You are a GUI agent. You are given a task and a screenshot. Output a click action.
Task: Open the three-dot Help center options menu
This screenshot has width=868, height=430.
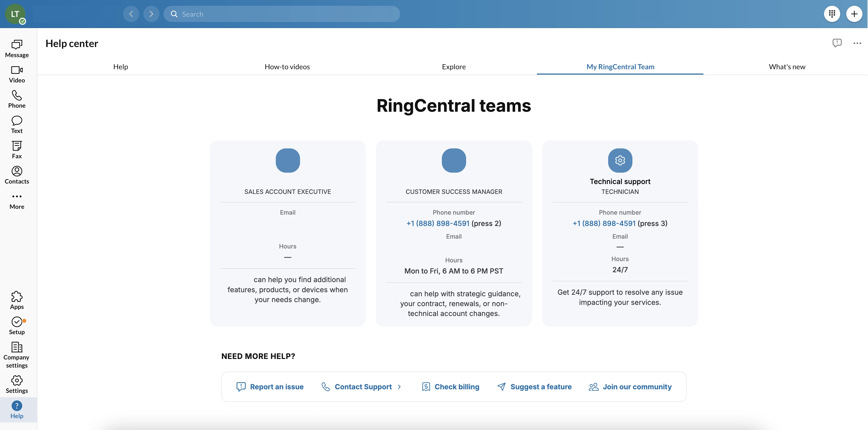tap(857, 43)
